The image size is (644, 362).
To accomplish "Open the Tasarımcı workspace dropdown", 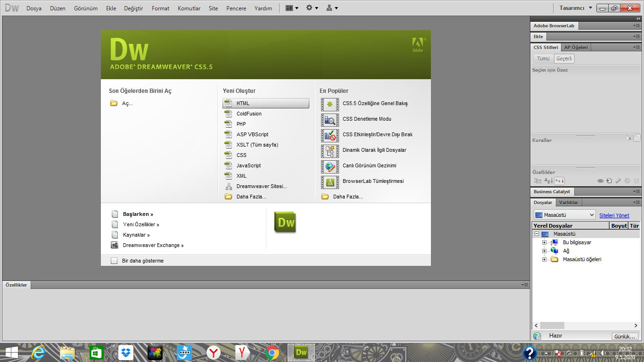I will (x=576, y=8).
